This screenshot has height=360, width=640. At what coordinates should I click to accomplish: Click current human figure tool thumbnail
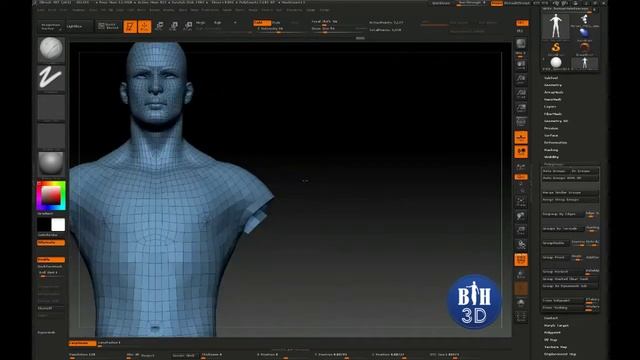click(556, 26)
